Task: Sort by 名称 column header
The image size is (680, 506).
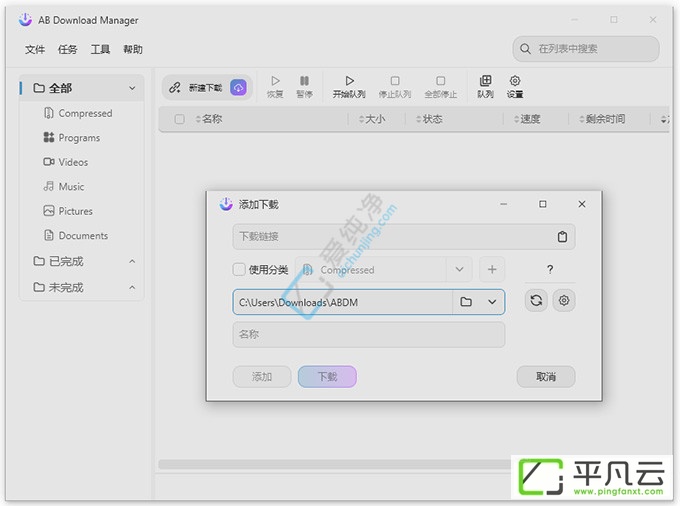Action: 209,119
